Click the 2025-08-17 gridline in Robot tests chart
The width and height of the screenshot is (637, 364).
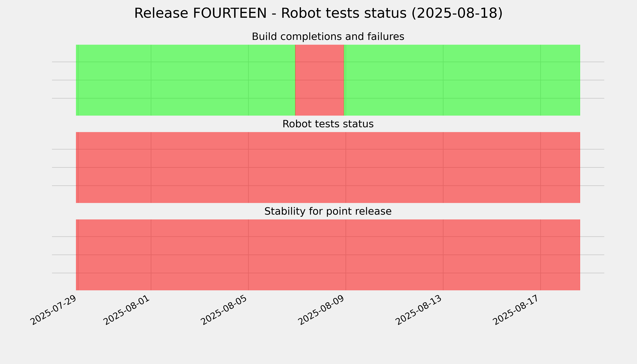541,167
